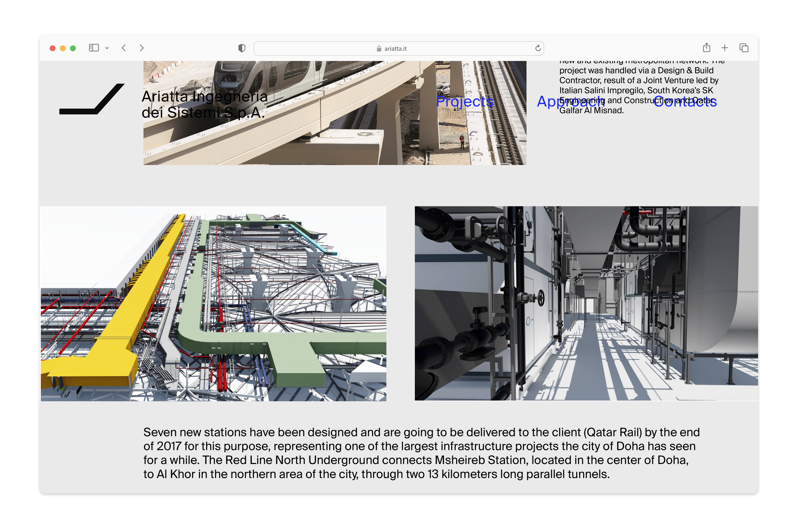Open the privacy shield report icon
Image resolution: width=798 pixels, height=532 pixels.
(x=242, y=48)
